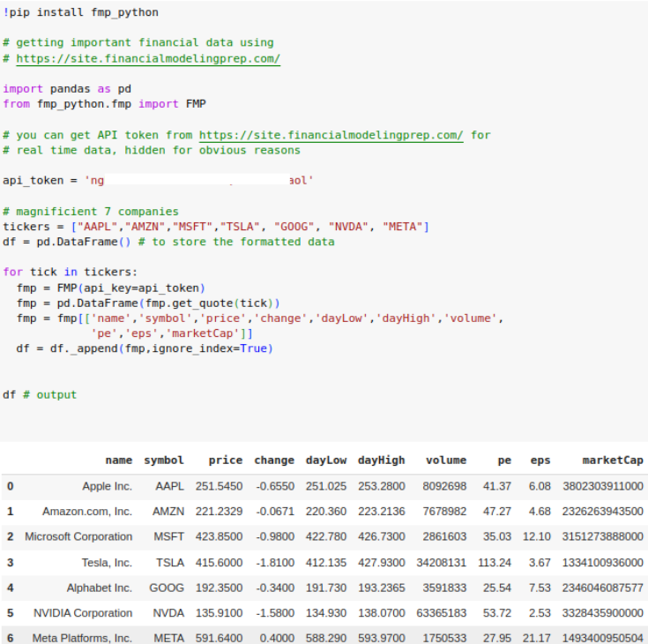Viewport: 648px width, 644px height.
Task: Click NVIDIA's volume value 63365183
Action: (442, 613)
